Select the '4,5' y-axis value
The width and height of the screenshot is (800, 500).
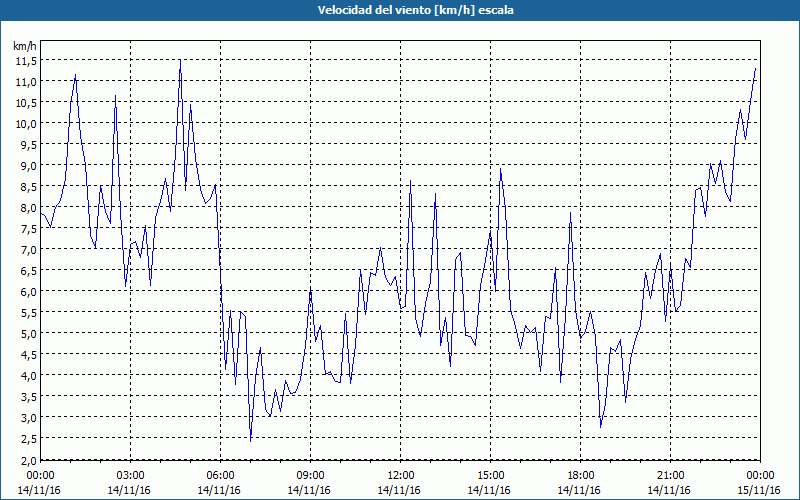click(x=28, y=355)
